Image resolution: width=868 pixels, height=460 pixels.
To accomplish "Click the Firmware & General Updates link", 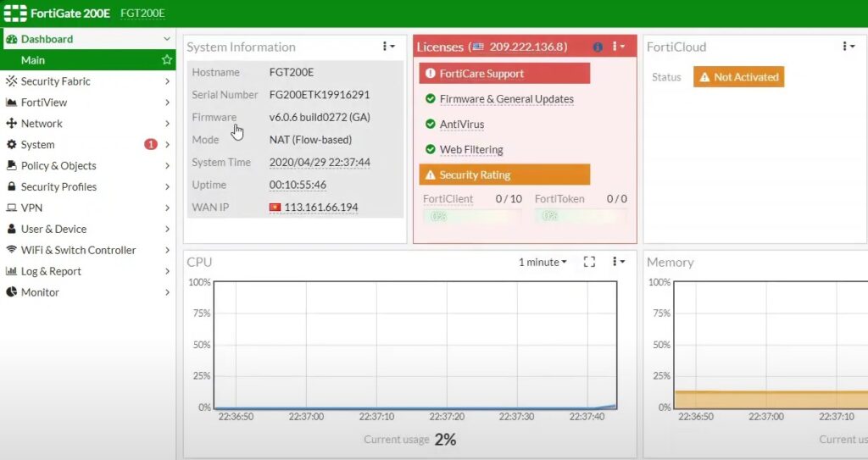I will 507,99.
